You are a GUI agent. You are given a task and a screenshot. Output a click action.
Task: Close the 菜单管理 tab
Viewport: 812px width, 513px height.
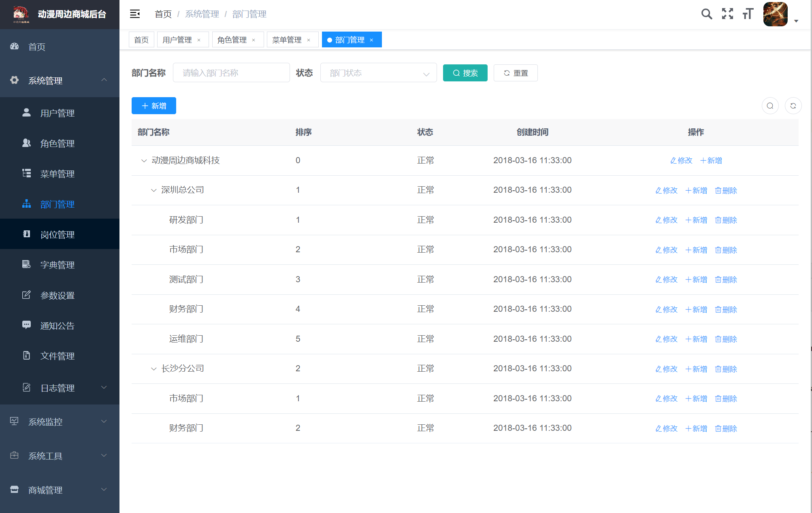[x=309, y=40]
